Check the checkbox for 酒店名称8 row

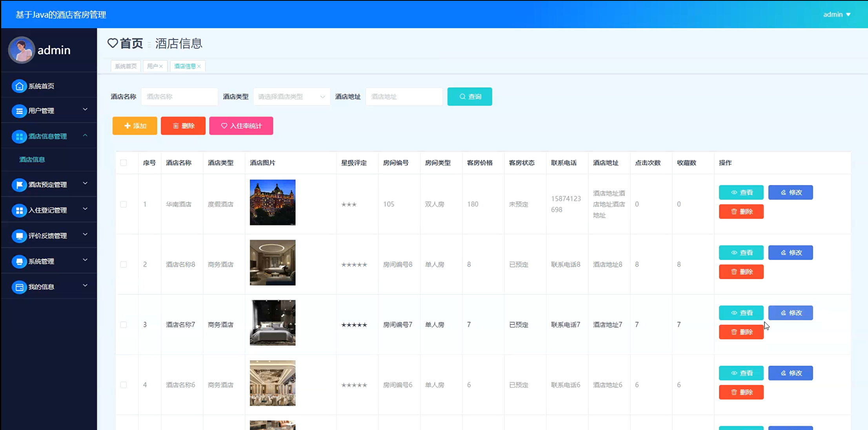[124, 265]
